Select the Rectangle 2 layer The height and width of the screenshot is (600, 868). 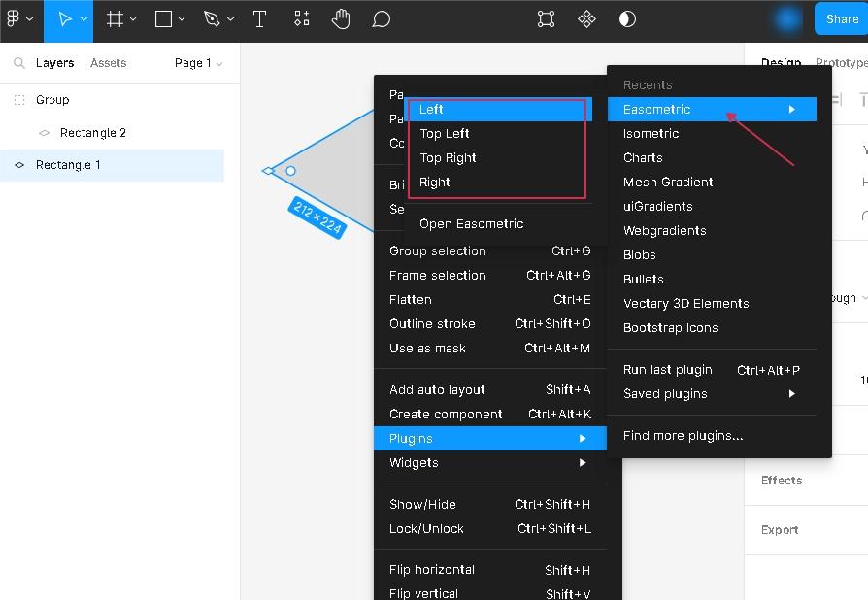(x=93, y=133)
